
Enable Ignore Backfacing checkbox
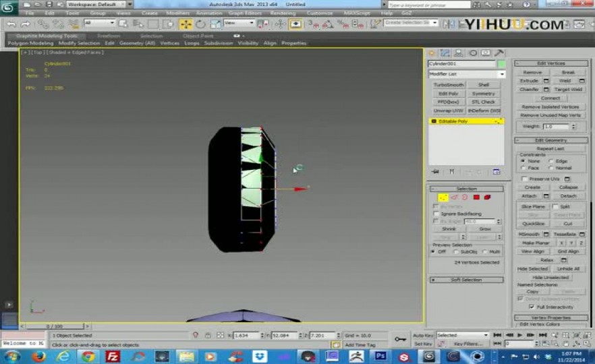(x=436, y=214)
